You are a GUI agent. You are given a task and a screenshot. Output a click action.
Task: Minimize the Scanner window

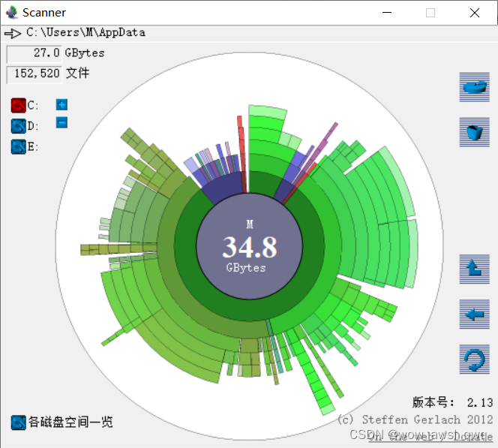point(387,13)
